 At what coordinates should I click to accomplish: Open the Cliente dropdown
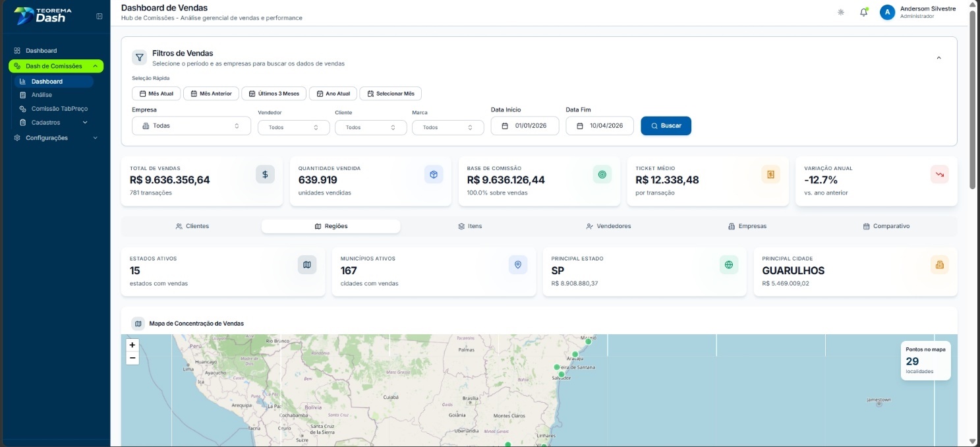(371, 127)
